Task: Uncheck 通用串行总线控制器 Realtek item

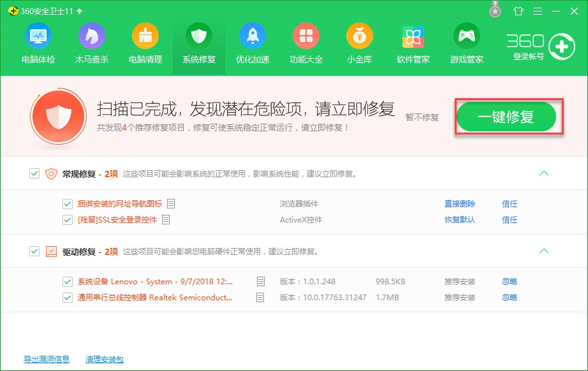Action: tap(68, 298)
